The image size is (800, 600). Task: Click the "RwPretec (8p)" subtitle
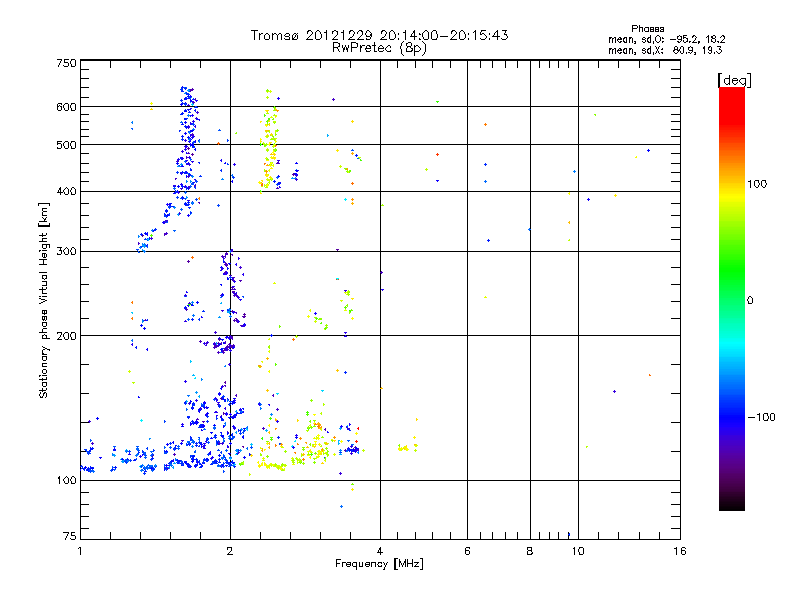tap(379, 48)
